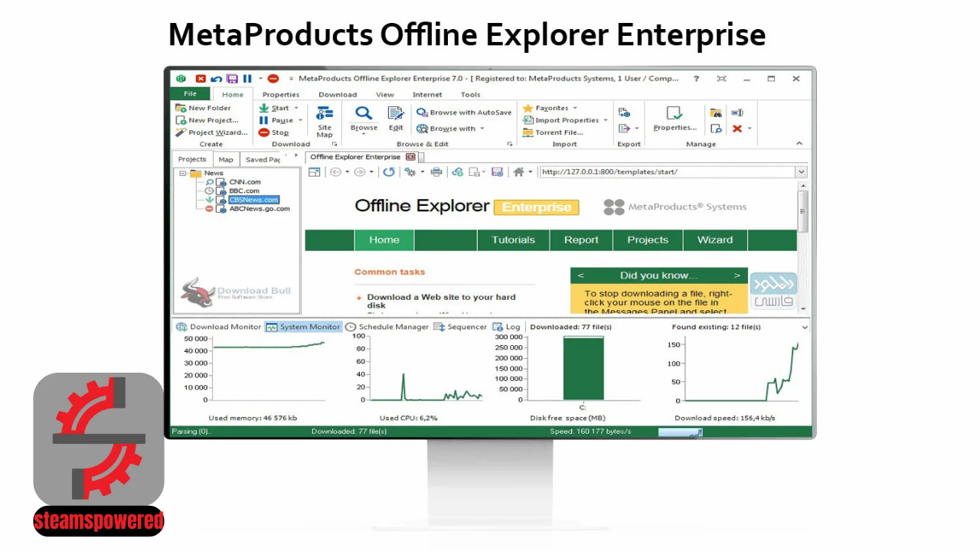Switch to Download Monitor tab
This screenshot has height=551, width=980.
219,327
